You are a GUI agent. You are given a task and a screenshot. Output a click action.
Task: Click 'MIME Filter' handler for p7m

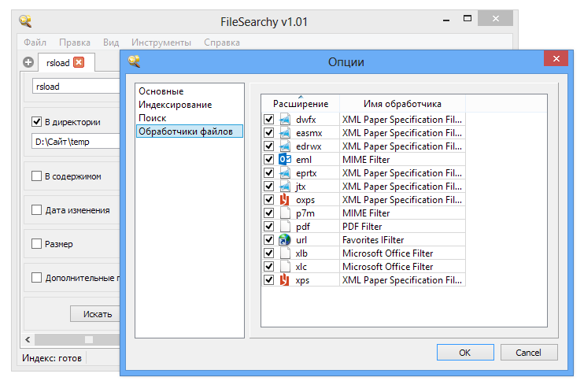click(x=366, y=213)
